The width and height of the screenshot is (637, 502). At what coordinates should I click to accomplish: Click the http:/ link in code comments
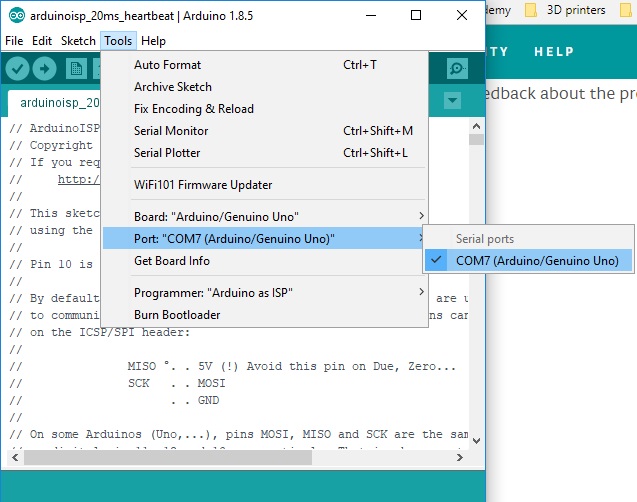tap(78, 179)
